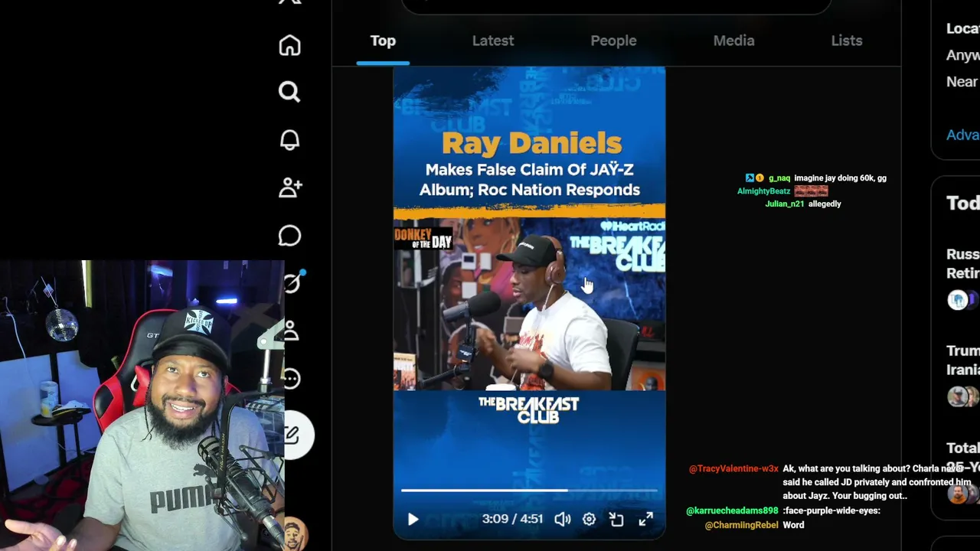The width and height of the screenshot is (980, 551).
Task: Click chat username AlmightyBeatz
Action: 763,191
